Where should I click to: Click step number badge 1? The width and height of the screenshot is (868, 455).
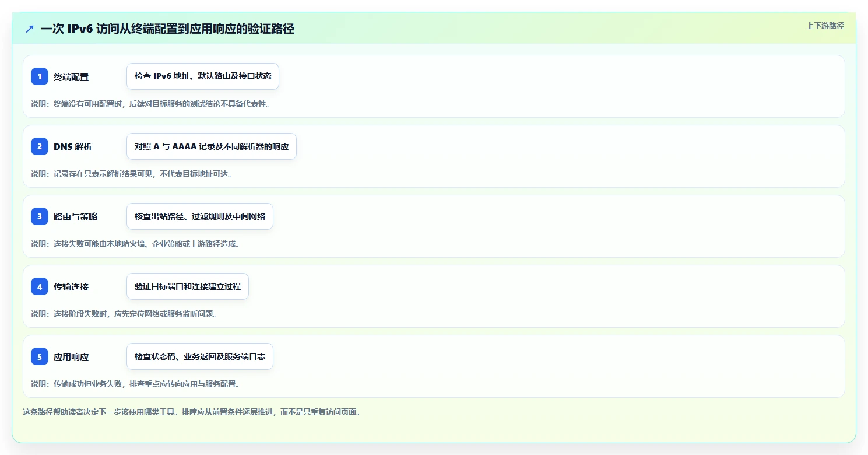click(40, 76)
